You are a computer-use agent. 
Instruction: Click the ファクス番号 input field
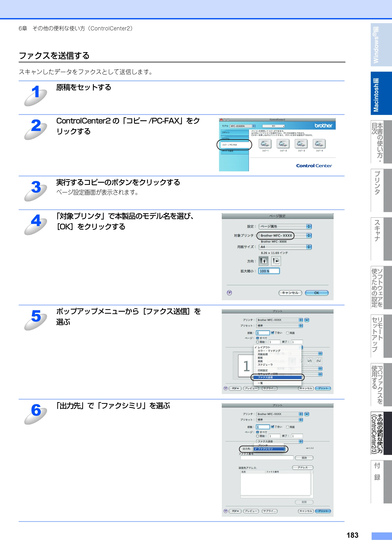tap(267, 458)
